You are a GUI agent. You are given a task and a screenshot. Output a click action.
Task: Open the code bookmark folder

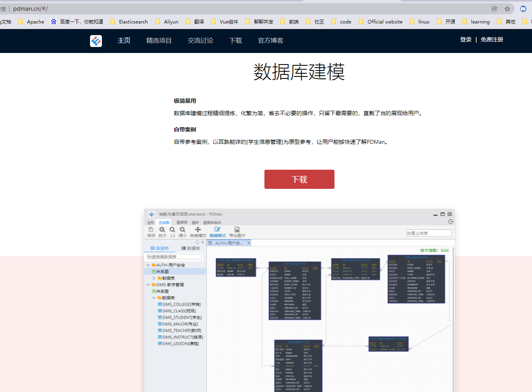click(341, 22)
